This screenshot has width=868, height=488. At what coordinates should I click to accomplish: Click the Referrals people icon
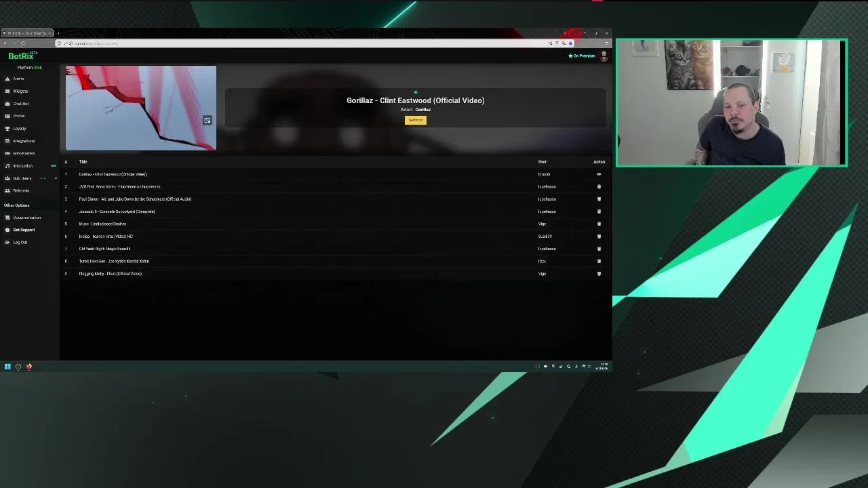tap(7, 190)
